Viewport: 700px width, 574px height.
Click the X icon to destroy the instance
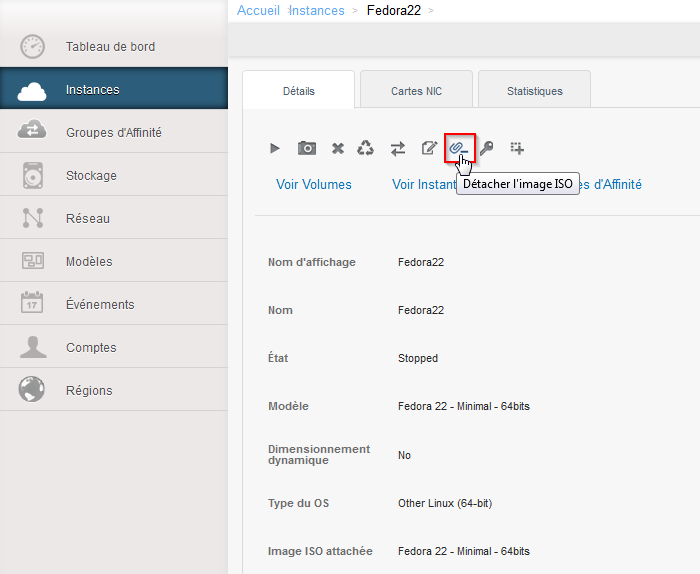tap(338, 148)
